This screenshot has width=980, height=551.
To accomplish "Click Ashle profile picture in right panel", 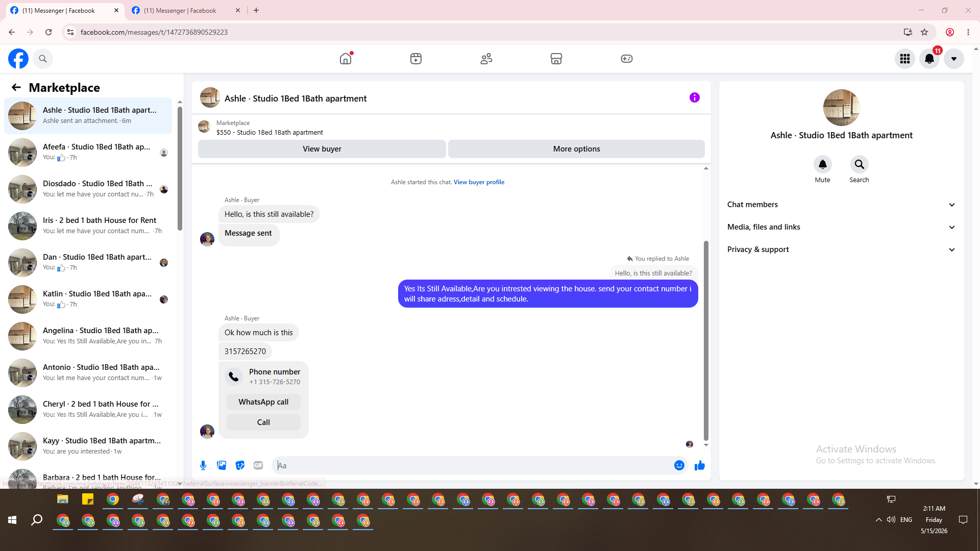I will (x=842, y=108).
